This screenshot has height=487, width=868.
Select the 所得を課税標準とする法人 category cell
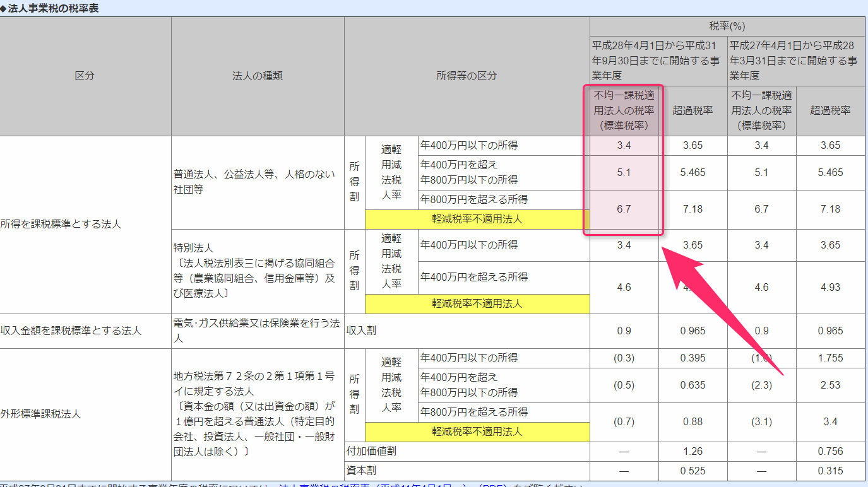click(x=61, y=224)
